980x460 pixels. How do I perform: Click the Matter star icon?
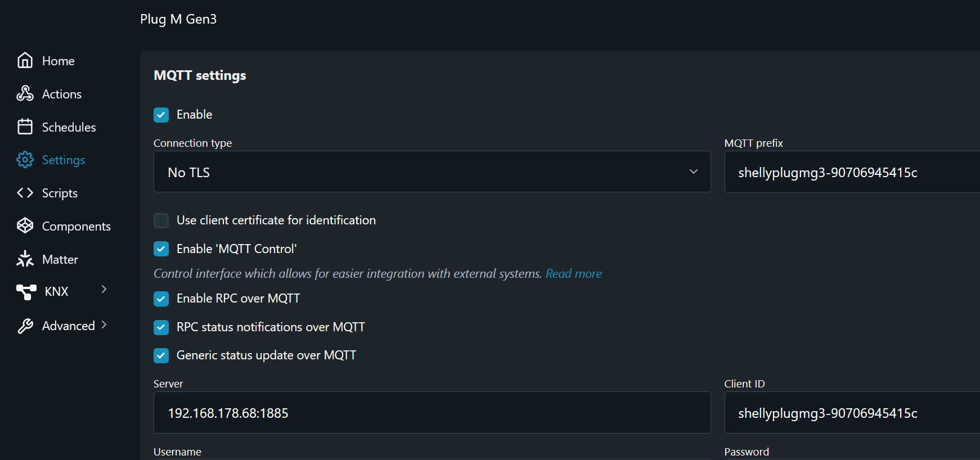25,259
